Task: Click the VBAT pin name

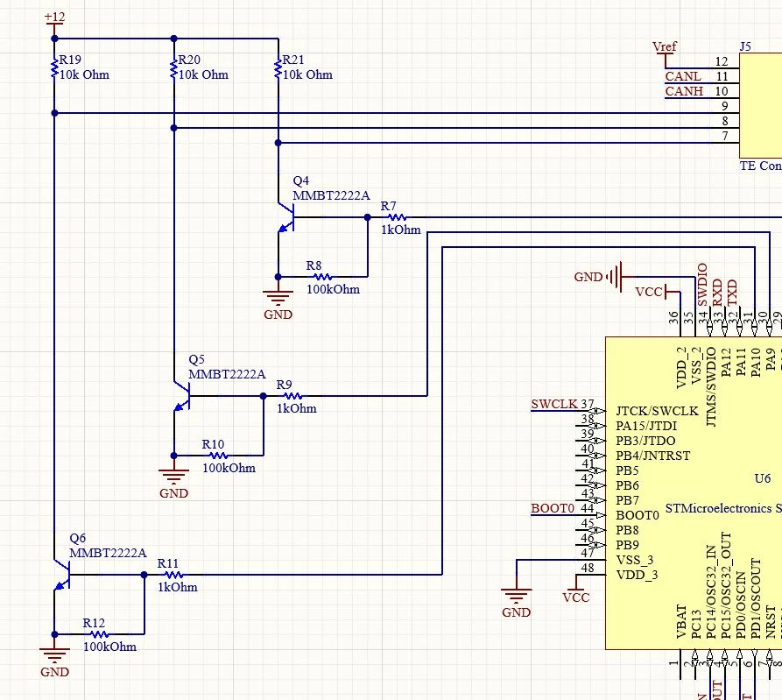Action: (682, 622)
